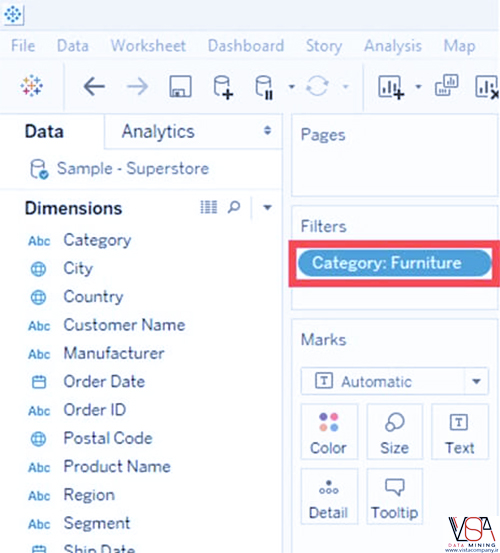The width and height of the screenshot is (500, 553).
Task: Switch to the Analytics tab
Action: pos(158,132)
